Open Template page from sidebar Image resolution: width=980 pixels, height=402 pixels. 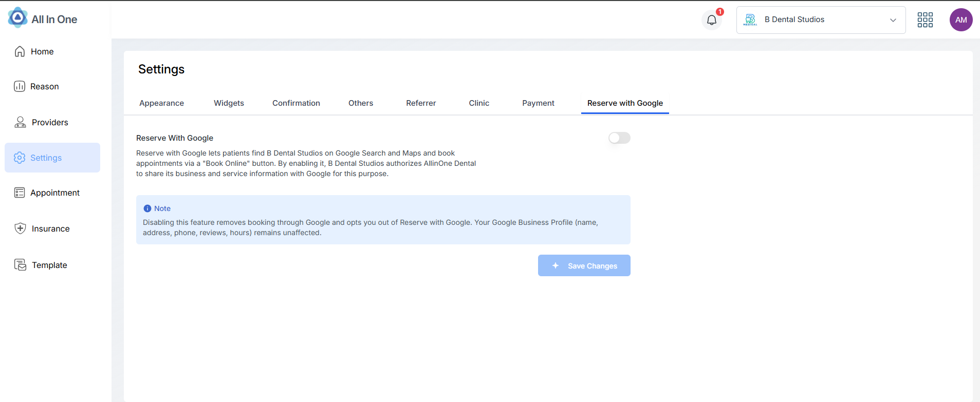click(x=49, y=265)
